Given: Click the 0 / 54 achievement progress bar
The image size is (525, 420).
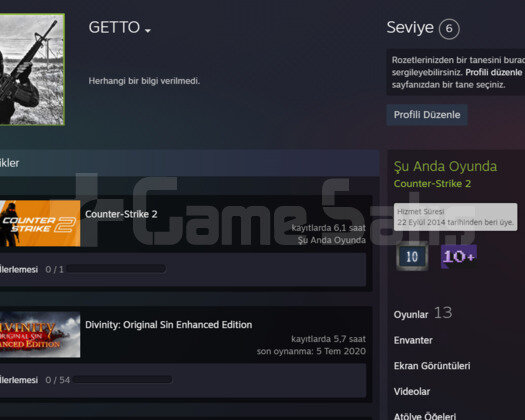Looking at the screenshot, I should pyautogui.click(x=122, y=379).
